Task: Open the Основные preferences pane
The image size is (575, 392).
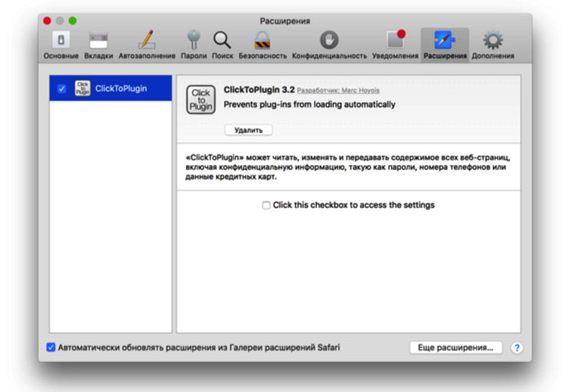Action: pos(61,45)
